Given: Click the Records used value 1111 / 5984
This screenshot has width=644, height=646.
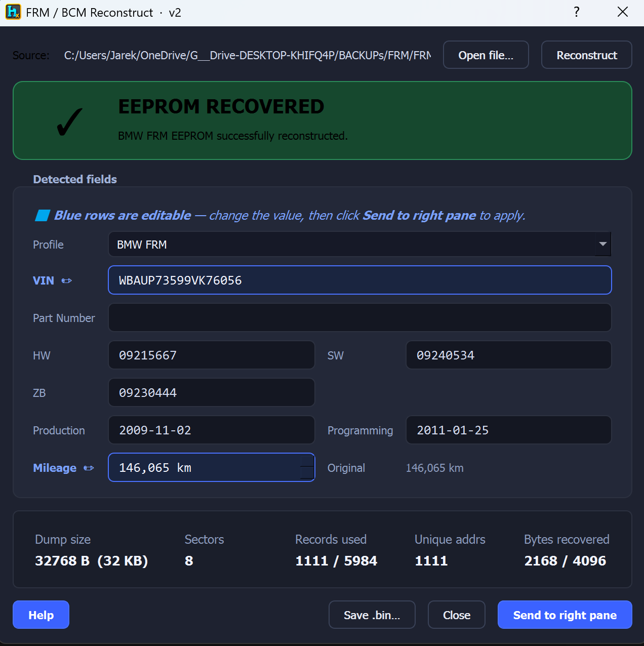Looking at the screenshot, I should click(x=336, y=561).
